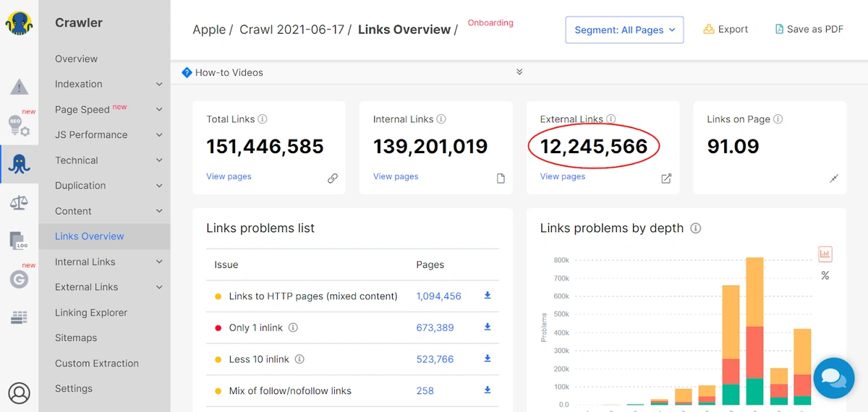Go to Sitemaps in sidebar
The height and width of the screenshot is (412, 868).
[x=76, y=338]
